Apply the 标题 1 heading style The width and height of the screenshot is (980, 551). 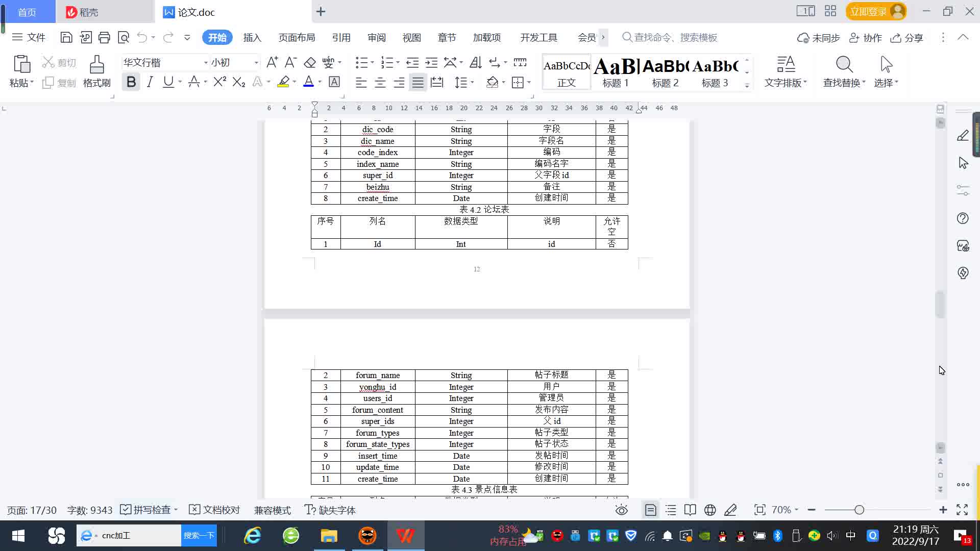coord(616,72)
